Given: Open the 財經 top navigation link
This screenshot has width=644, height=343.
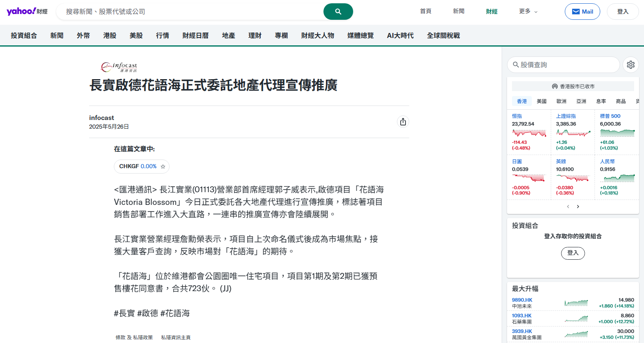Looking at the screenshot, I should tap(492, 12).
